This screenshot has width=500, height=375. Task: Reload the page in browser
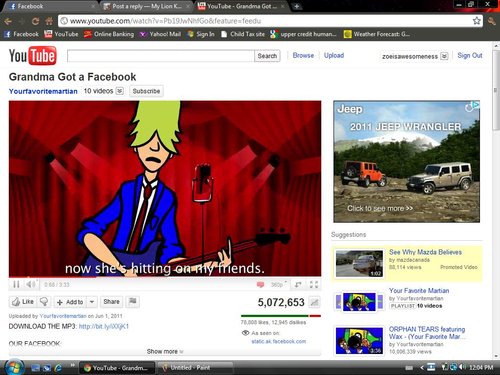35,21
